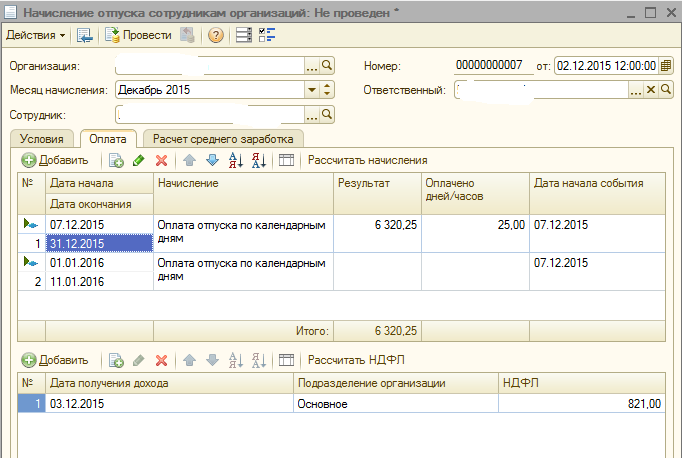Screen dimensions: 682x458
Task: Click the green pencil edit icon
Action: (138, 160)
